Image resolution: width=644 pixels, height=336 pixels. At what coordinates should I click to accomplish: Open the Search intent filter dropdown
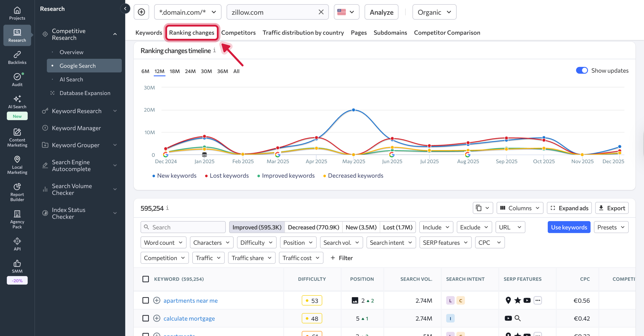(x=391, y=243)
